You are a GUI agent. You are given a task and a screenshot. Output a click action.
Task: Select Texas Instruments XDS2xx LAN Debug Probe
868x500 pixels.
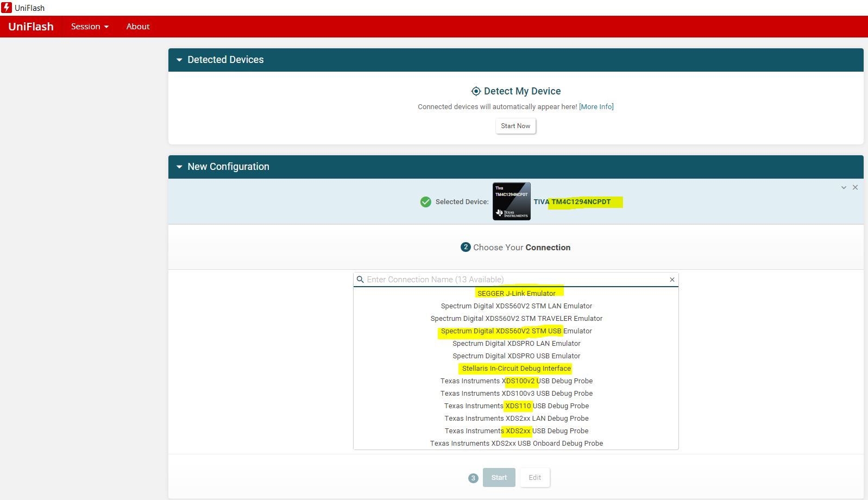[x=516, y=419]
